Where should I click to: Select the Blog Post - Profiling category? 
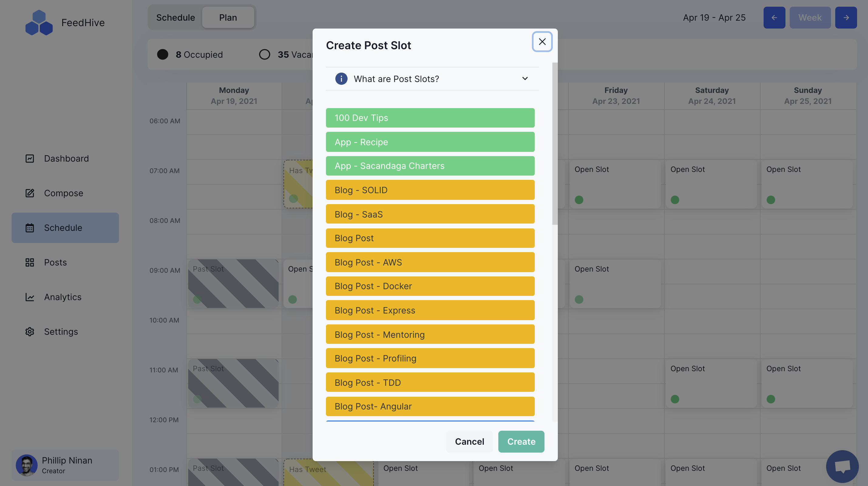(430, 358)
